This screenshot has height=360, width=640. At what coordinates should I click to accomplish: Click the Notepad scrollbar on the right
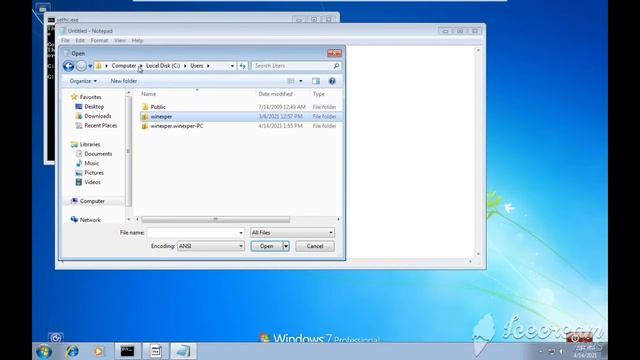coord(478,152)
